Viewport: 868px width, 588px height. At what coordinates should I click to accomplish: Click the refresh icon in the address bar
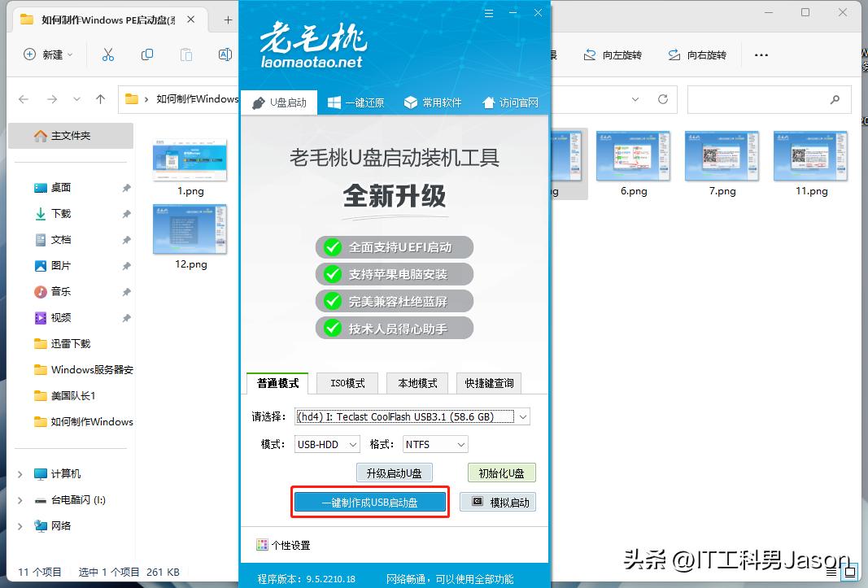tap(665, 99)
